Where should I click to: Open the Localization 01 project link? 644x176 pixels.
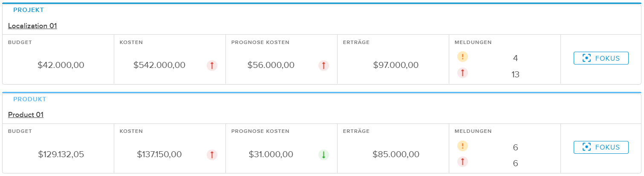(32, 26)
